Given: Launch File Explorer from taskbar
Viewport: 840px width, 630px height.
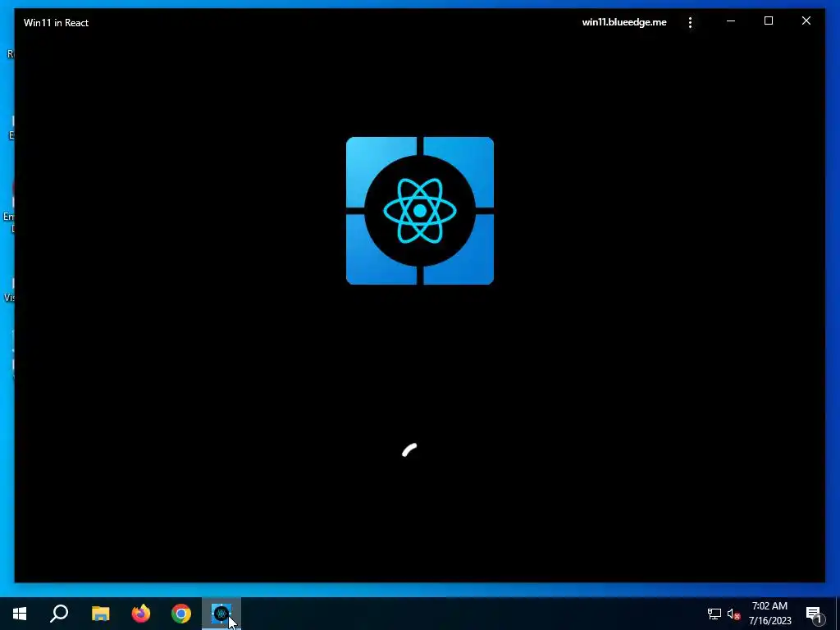Looking at the screenshot, I should [x=100, y=614].
